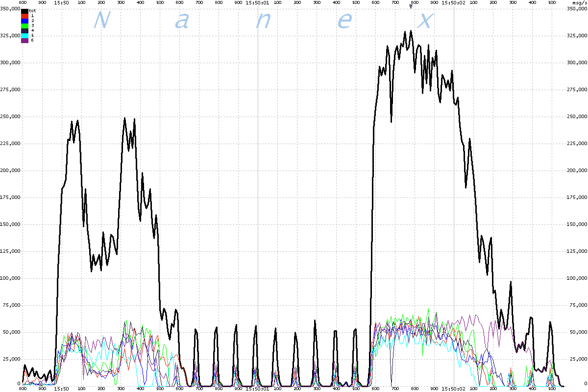Image resolution: width=588 pixels, height=392 pixels.
Task: Click '175,000' on the right y-axis
Action: (x=577, y=197)
